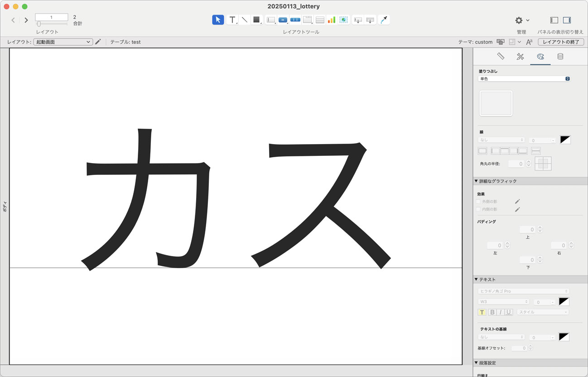Select the Part tool icon
The image size is (588, 377).
(x=370, y=20)
